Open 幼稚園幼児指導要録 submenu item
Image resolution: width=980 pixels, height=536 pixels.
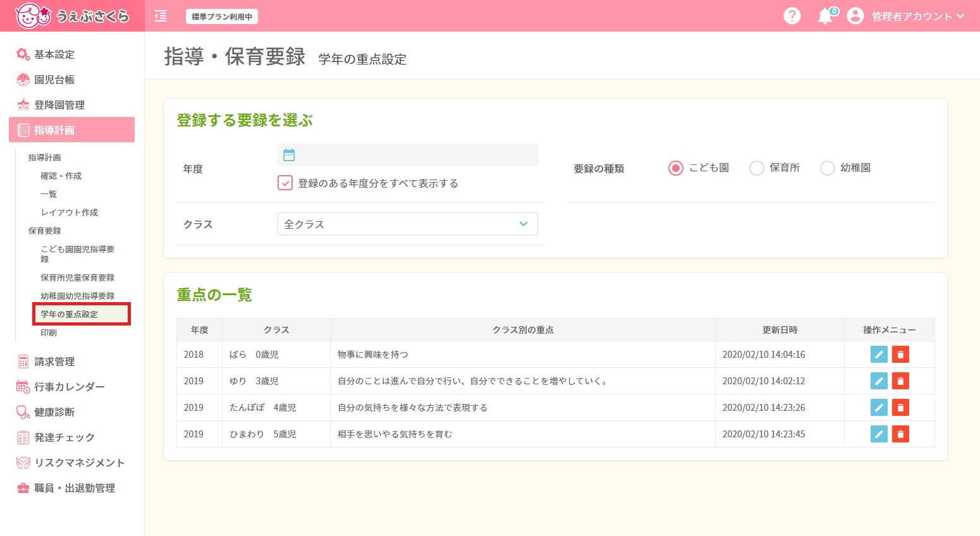(78, 296)
